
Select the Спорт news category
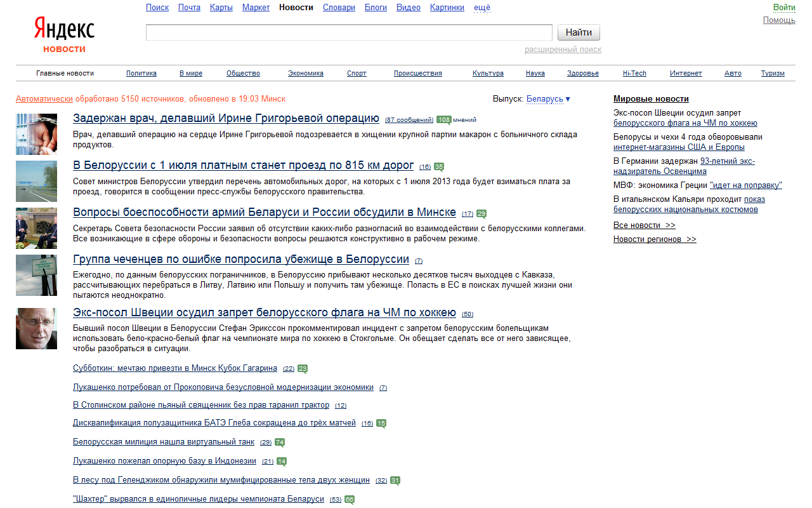357,73
